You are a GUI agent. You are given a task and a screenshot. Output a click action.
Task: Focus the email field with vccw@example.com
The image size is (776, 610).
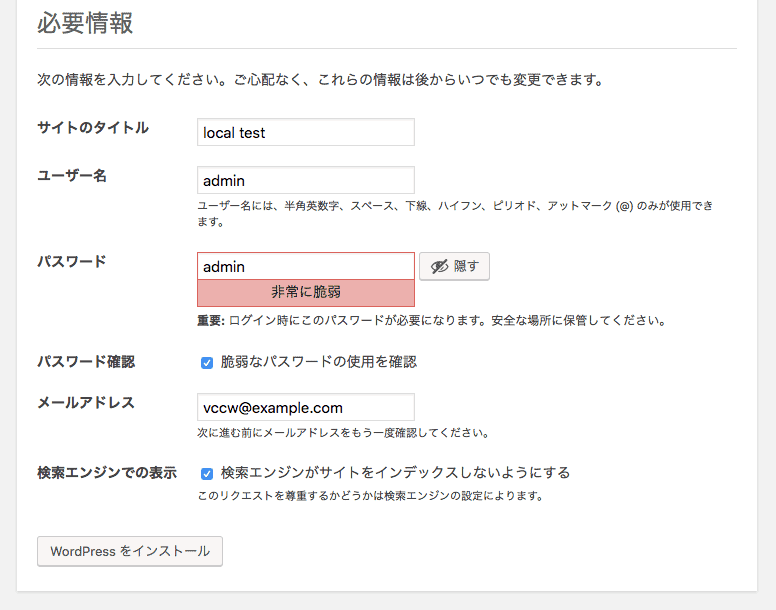pos(306,407)
